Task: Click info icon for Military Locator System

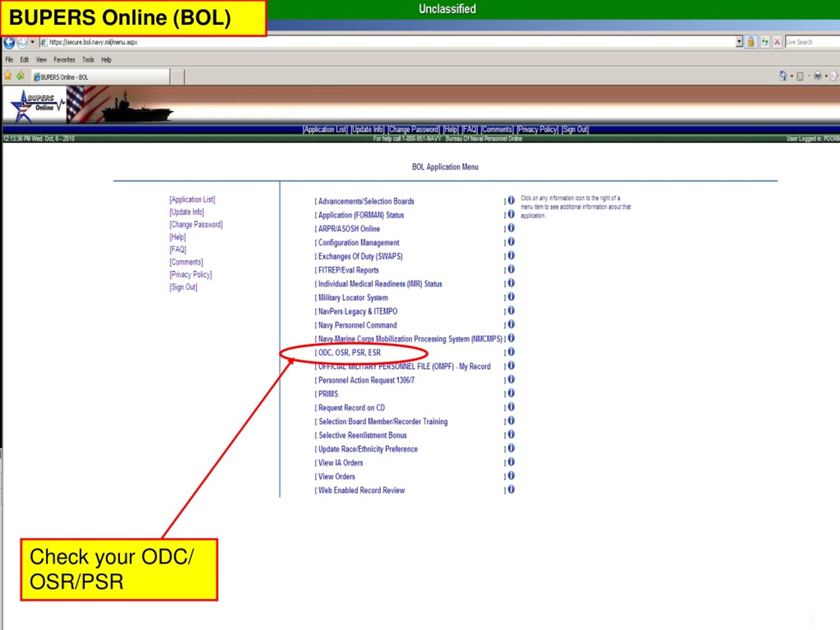Action: [x=511, y=296]
